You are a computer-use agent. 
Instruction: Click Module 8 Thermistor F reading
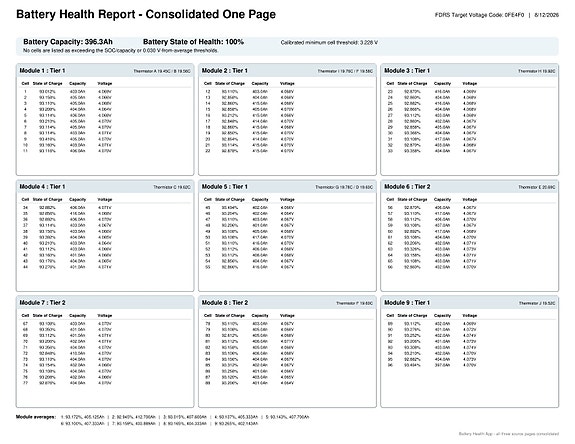pyautogui.click(x=354, y=303)
